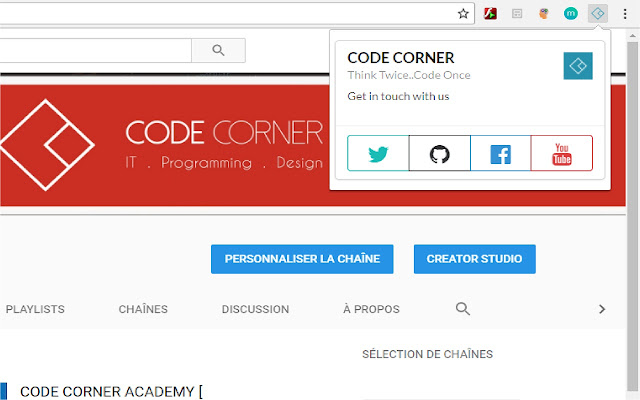Open the Chrome three-dot menu

(625, 14)
